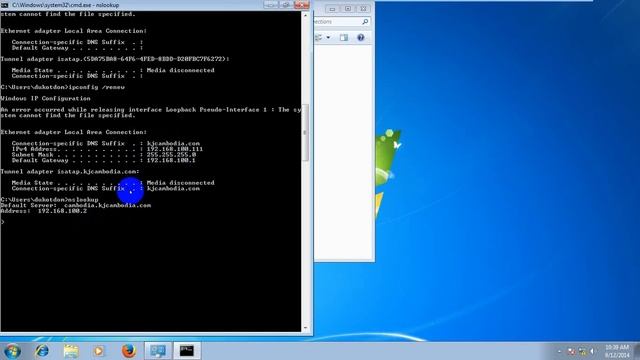Click the cmd icon in the Command Prompt title bar
Screen dimensions: 640x360
4,5
